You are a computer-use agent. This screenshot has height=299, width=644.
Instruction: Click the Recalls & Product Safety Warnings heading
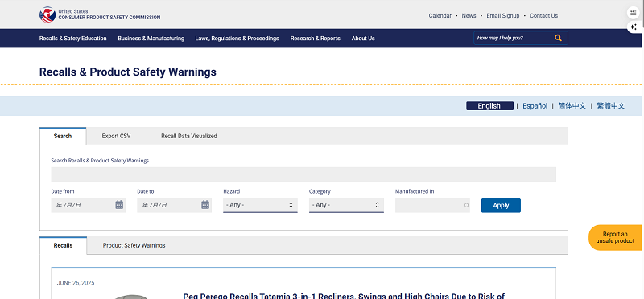point(128,72)
